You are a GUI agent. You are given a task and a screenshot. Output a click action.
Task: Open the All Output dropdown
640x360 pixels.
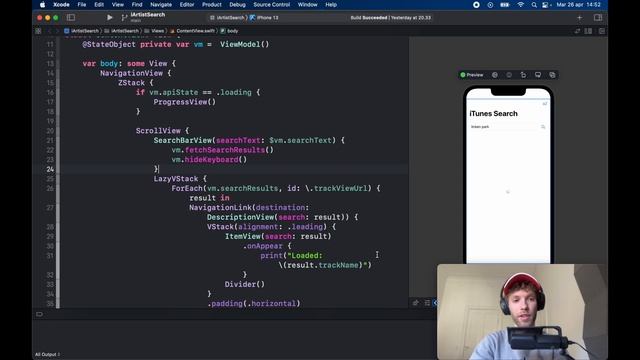coord(47,354)
